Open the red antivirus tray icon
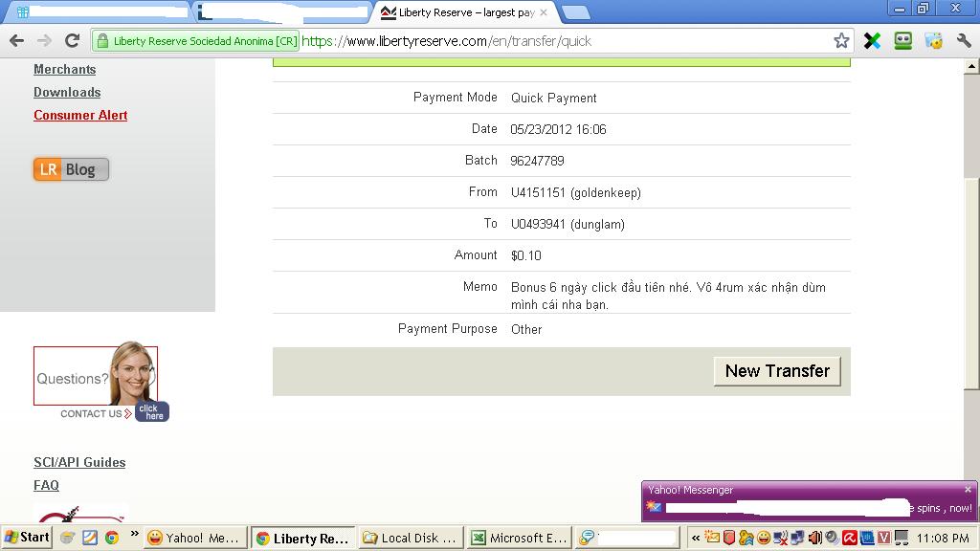 click(x=850, y=538)
